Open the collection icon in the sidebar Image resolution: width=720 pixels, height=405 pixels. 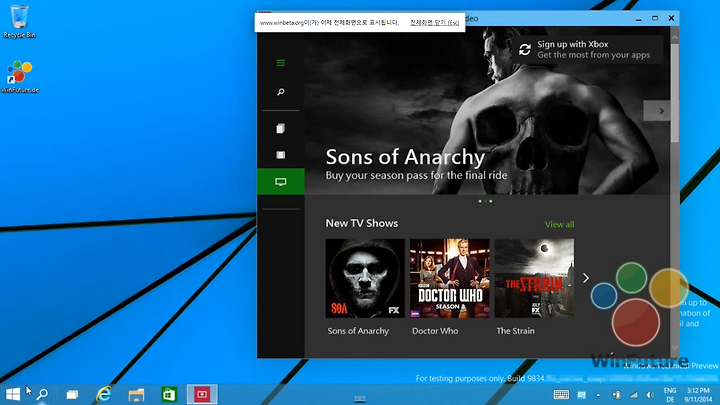point(281,128)
